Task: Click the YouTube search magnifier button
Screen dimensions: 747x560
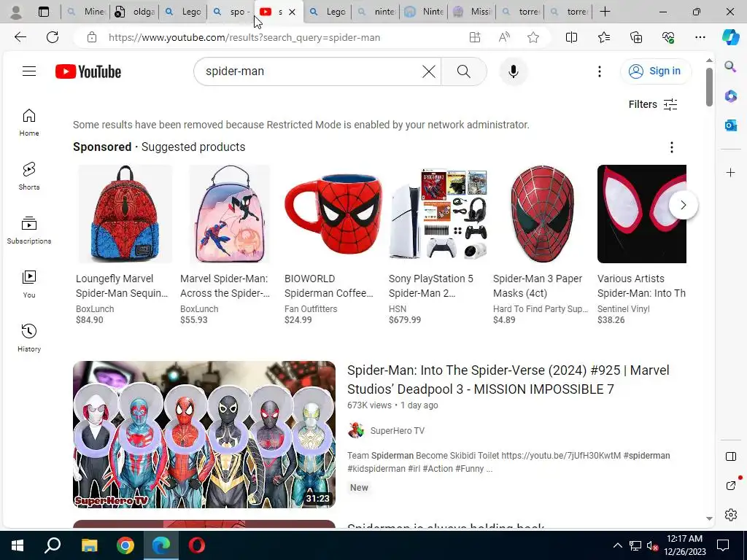Action: point(463,71)
